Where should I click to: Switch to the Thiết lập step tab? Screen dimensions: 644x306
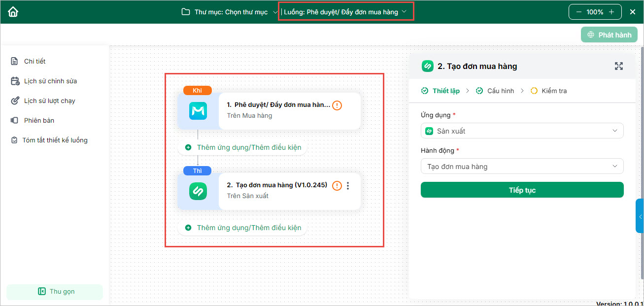[441, 91]
